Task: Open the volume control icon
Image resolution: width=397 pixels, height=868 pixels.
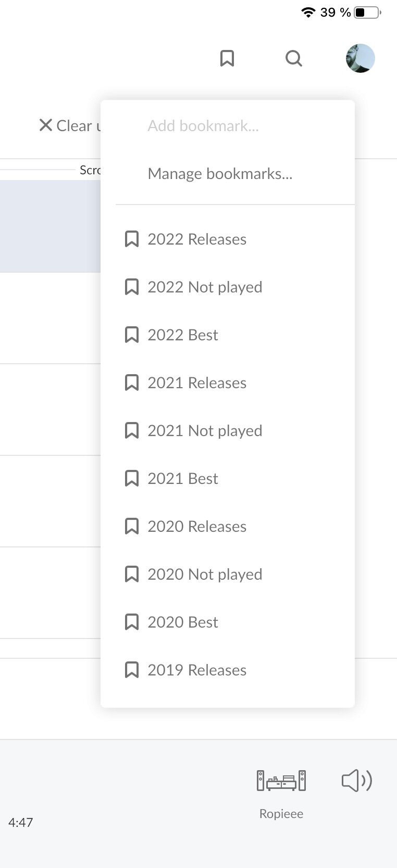Action: (x=357, y=781)
